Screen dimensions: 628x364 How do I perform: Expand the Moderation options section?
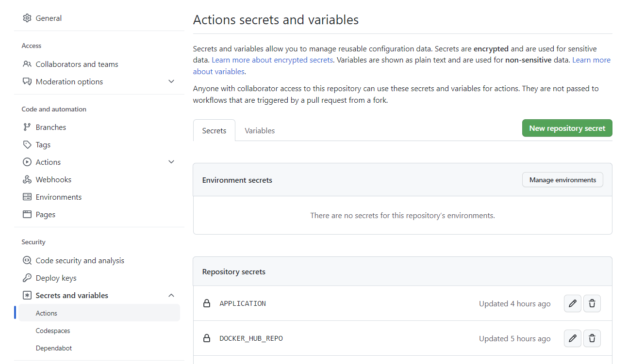click(x=171, y=81)
